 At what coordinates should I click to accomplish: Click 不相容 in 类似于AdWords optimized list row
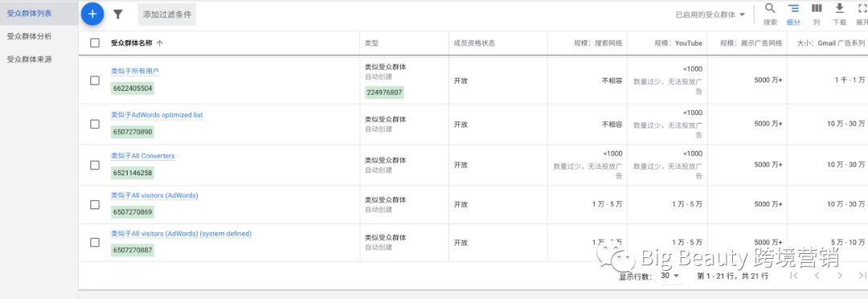point(612,124)
